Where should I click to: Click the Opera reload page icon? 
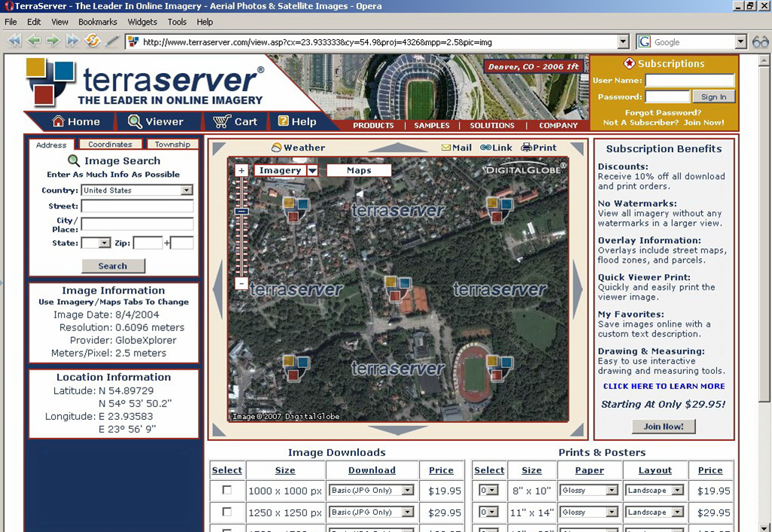93,41
